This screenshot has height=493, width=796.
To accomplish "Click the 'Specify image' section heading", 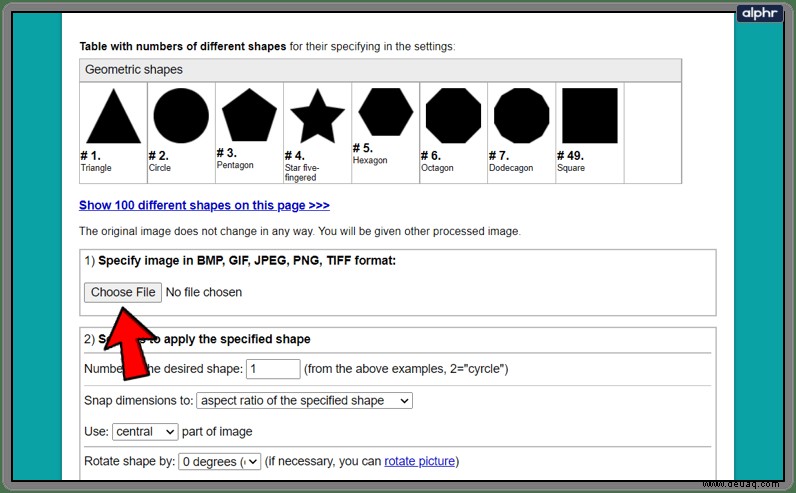I will [240, 260].
